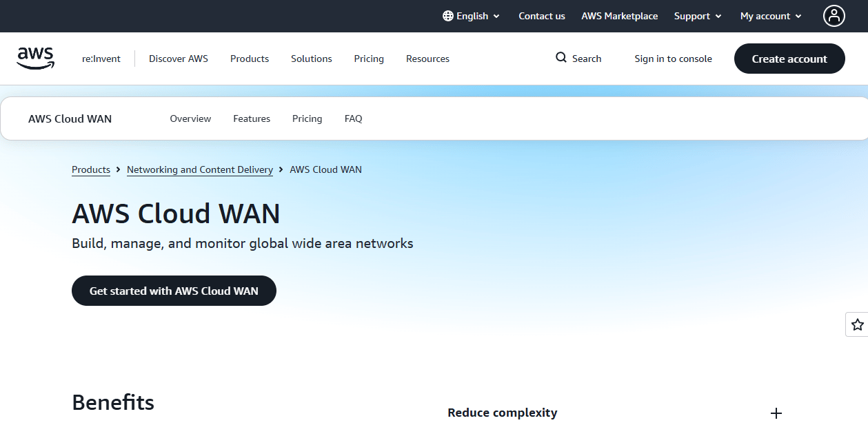Image resolution: width=868 pixels, height=436 pixels.
Task: Go to re:Invent page
Action: coord(101,59)
